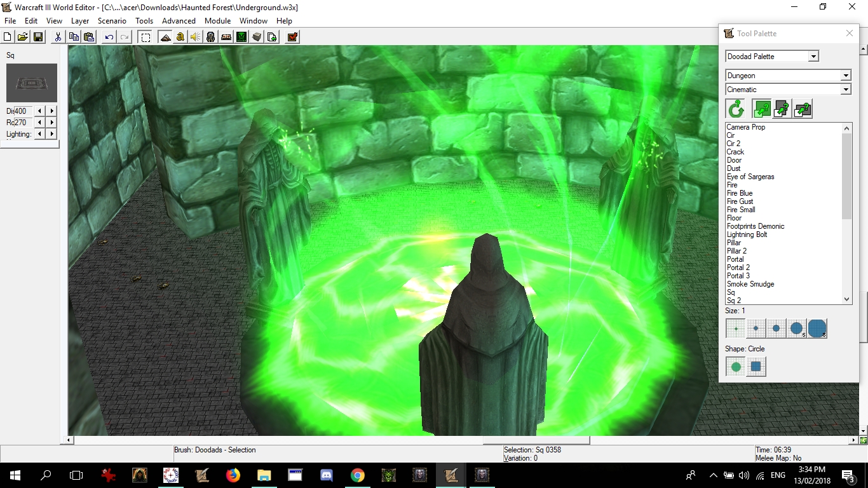Open the Dungeon tileset dropdown

845,76
